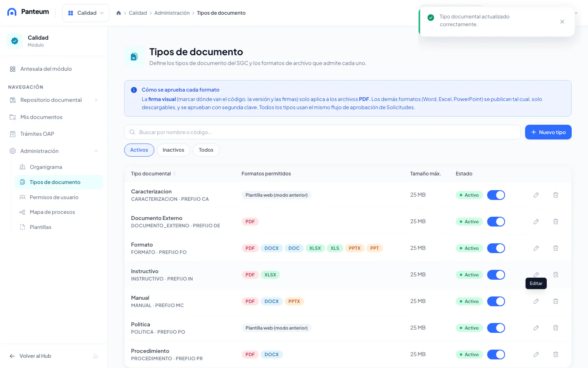Edit the Manual document type
This screenshot has height=368, width=588.
536,301
